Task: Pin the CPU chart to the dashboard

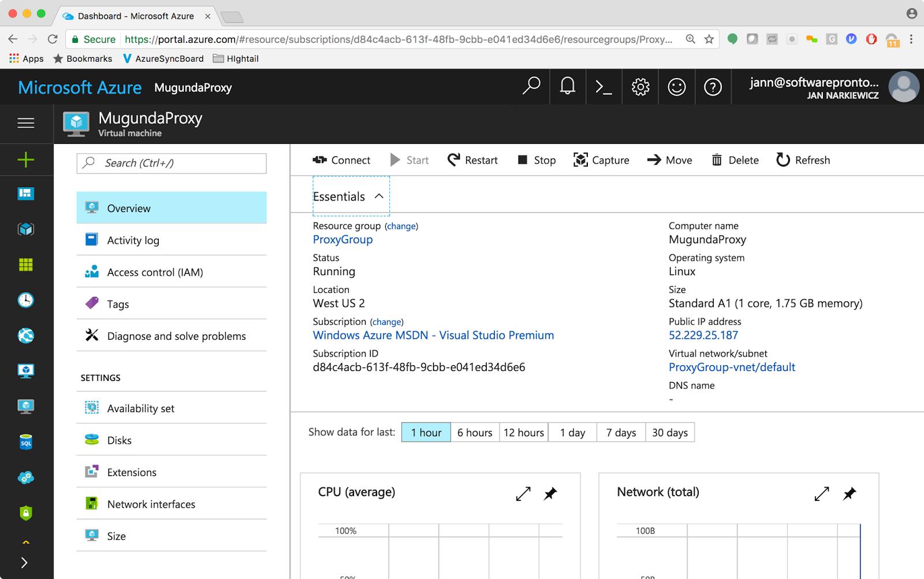Action: [550, 494]
